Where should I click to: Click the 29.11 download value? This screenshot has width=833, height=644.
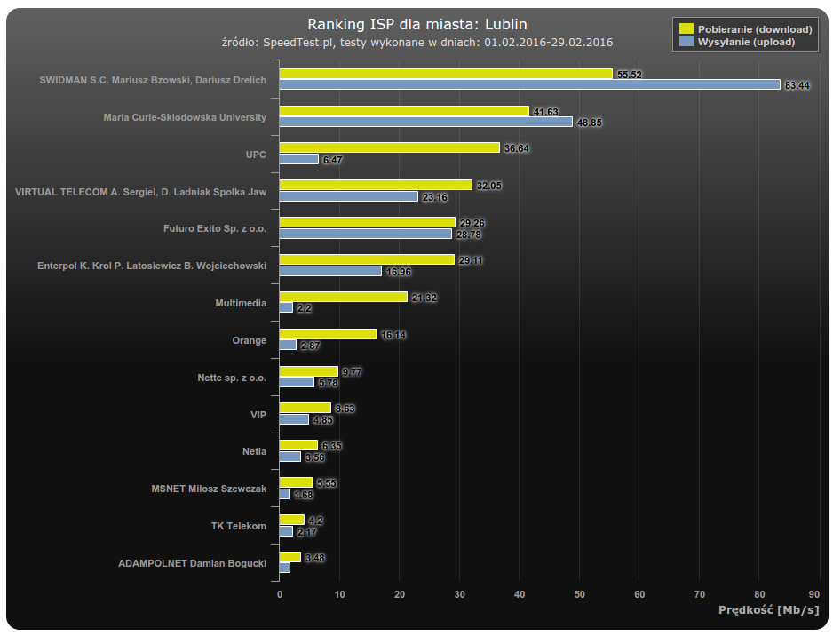point(471,260)
